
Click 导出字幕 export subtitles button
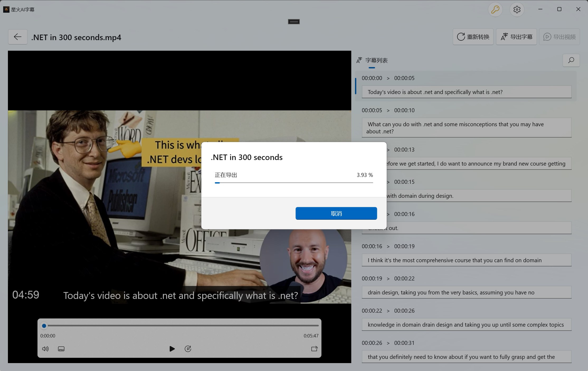pyautogui.click(x=516, y=37)
